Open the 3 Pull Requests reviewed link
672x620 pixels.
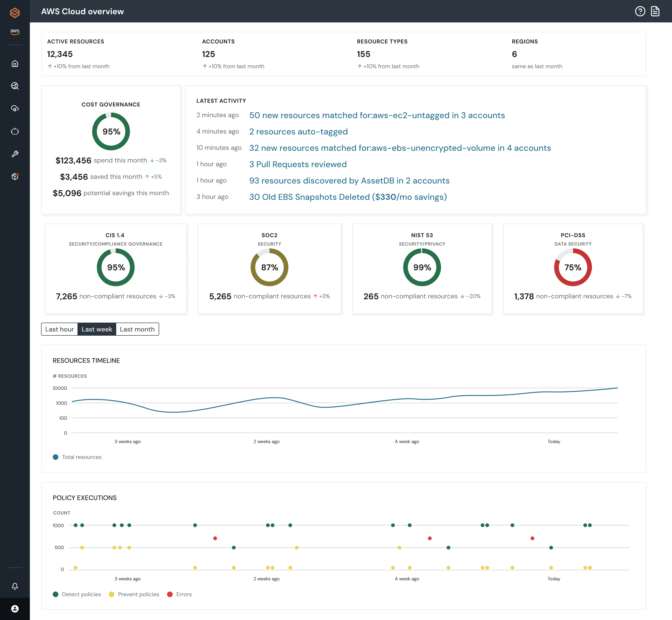point(298,164)
